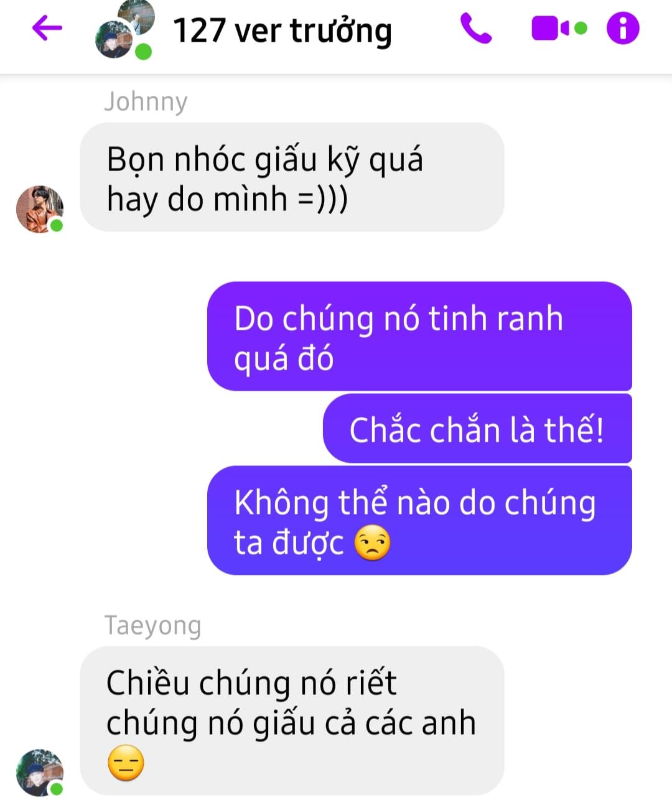
Task: Tap the sender name 'Taeyong'
Action: [152, 625]
